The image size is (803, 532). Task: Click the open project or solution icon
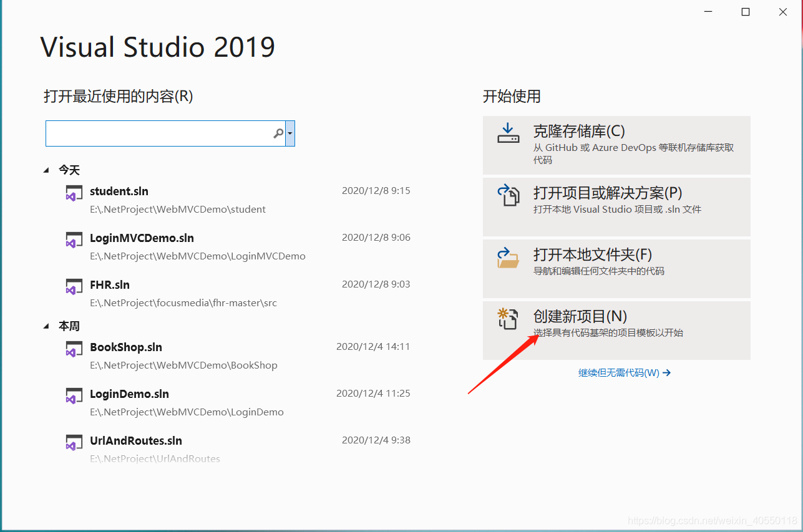point(508,195)
